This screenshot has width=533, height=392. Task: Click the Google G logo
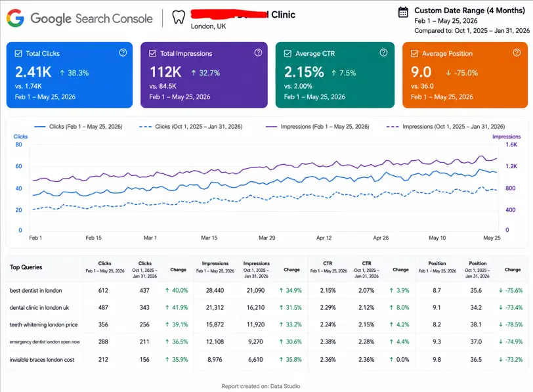tap(15, 18)
